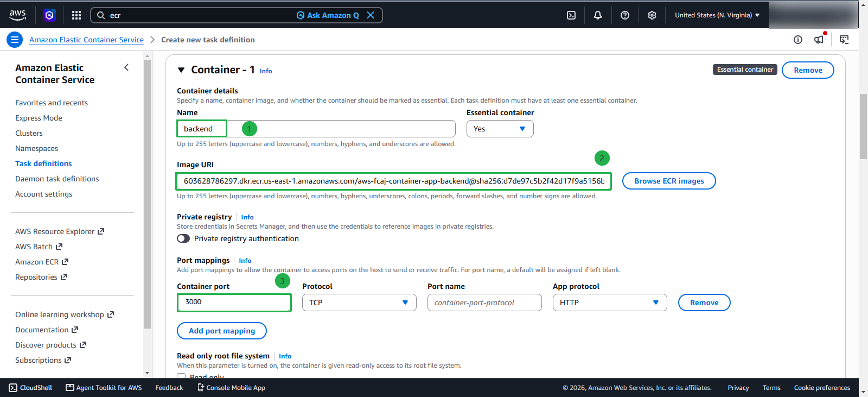Open the notifications bell
The width and height of the screenshot is (868, 397).
pos(598,15)
